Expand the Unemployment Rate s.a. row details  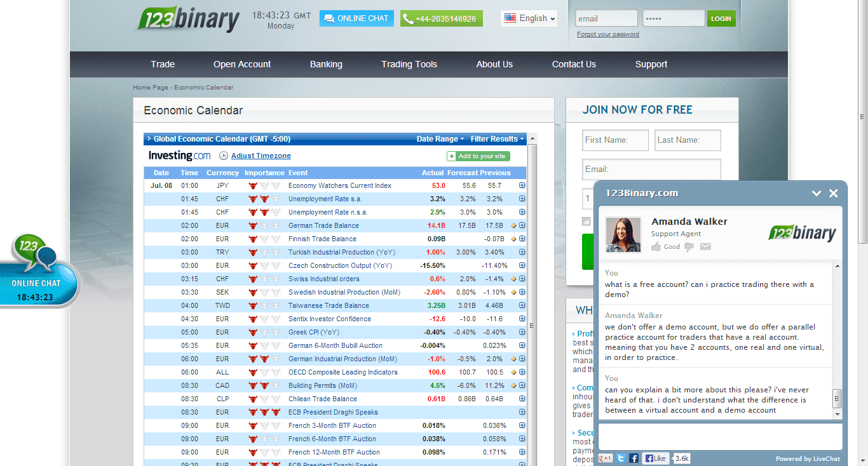point(522,199)
